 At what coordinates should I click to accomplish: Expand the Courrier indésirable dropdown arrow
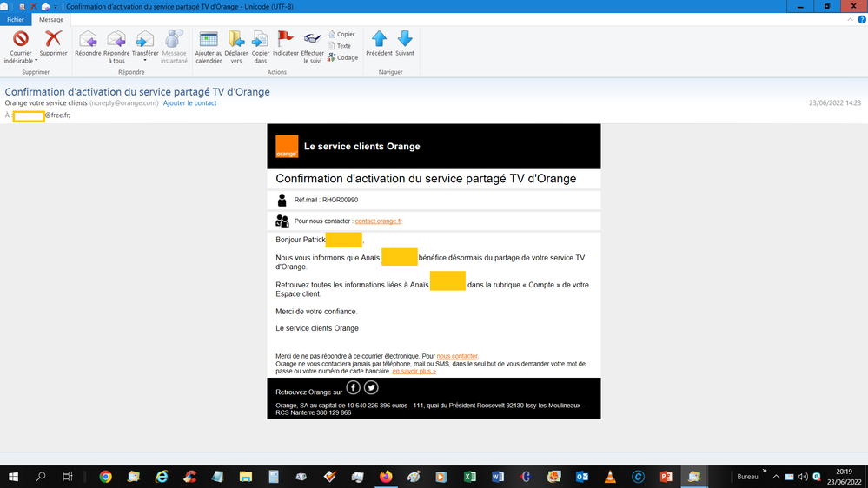(36, 61)
